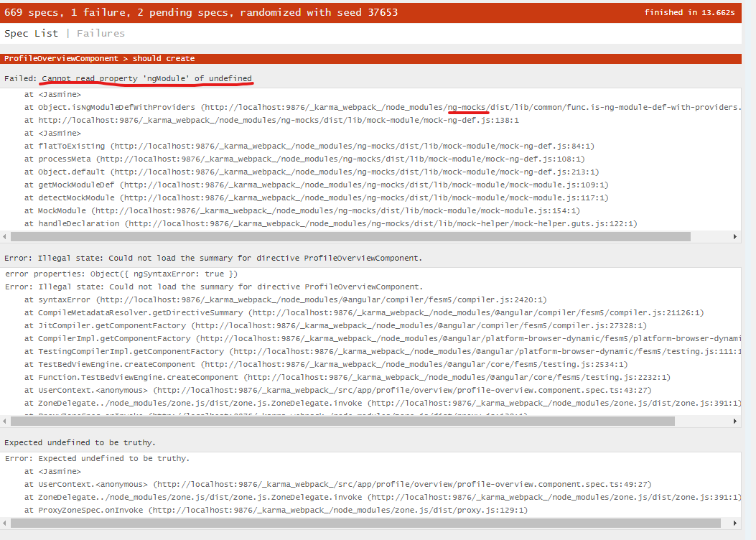The height and width of the screenshot is (540, 756).
Task: Click the second stack trace right scroll arrow
Action: 734,422
